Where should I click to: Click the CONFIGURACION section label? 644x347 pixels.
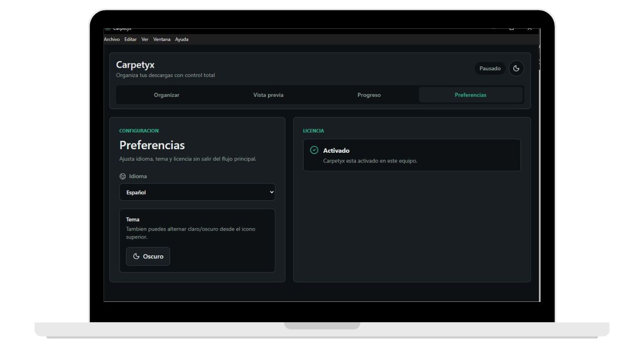139,131
